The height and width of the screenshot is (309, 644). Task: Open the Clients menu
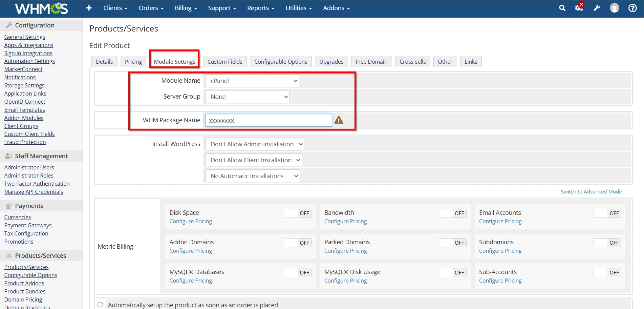tap(115, 8)
